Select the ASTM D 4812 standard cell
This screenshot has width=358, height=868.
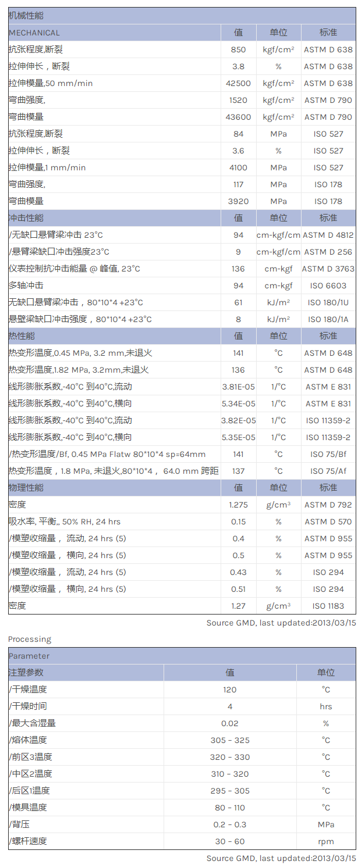[x=328, y=235]
